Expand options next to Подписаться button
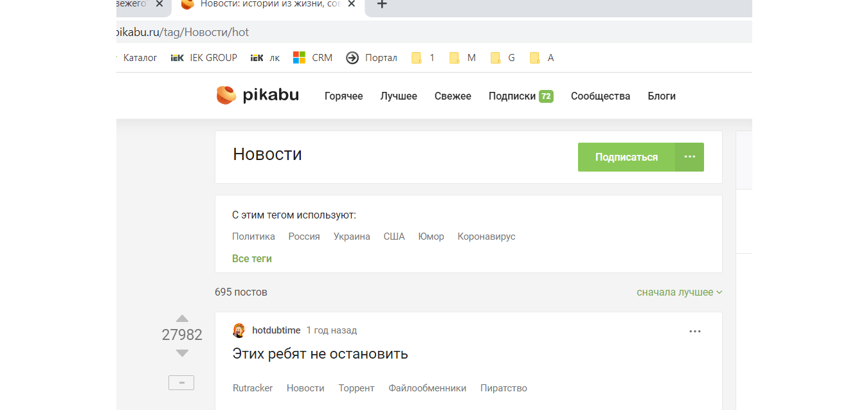The height and width of the screenshot is (410, 868). (690, 157)
